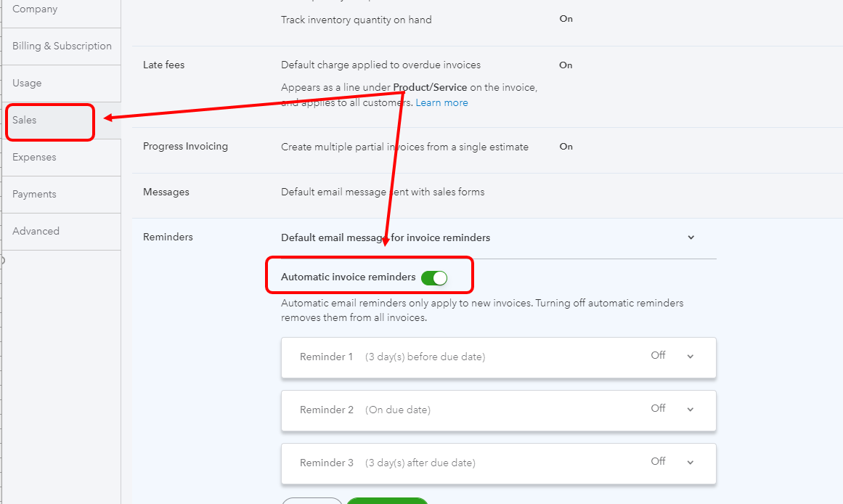This screenshot has width=843, height=504.
Task: Toggle the Reminder 1 Off status
Action: coord(658,356)
